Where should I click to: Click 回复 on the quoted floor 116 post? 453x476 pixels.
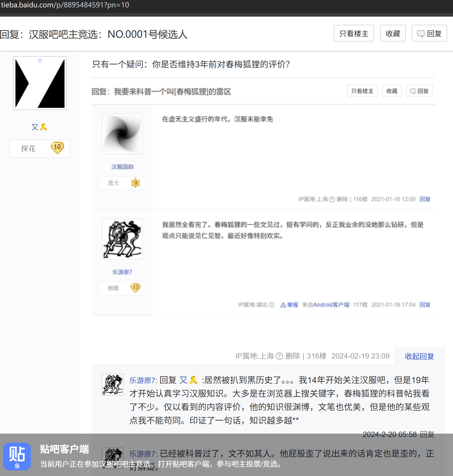[x=425, y=199]
